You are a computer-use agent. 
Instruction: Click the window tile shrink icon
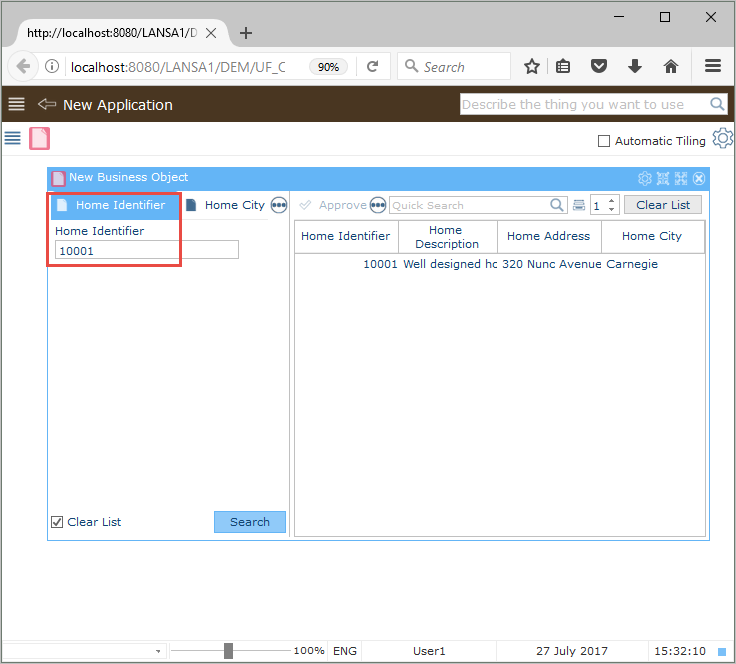663,178
